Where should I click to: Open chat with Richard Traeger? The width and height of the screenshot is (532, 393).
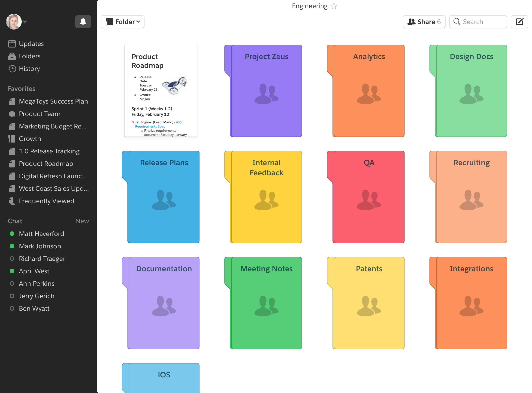coord(42,259)
